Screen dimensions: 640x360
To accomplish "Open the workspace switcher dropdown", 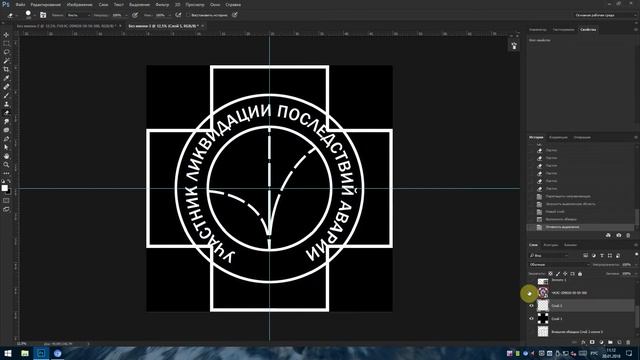I will (606, 15).
